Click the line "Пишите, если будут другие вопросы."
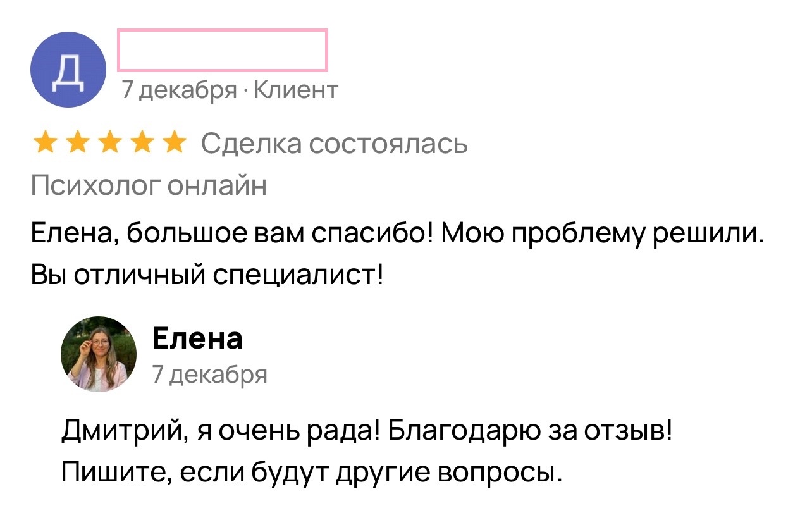The height and width of the screenshot is (520, 812). (x=311, y=472)
